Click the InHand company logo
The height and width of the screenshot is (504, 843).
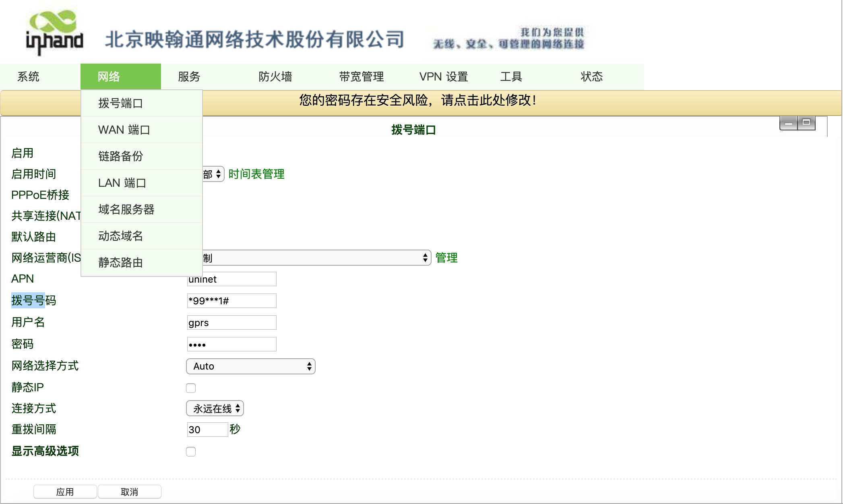click(x=55, y=32)
